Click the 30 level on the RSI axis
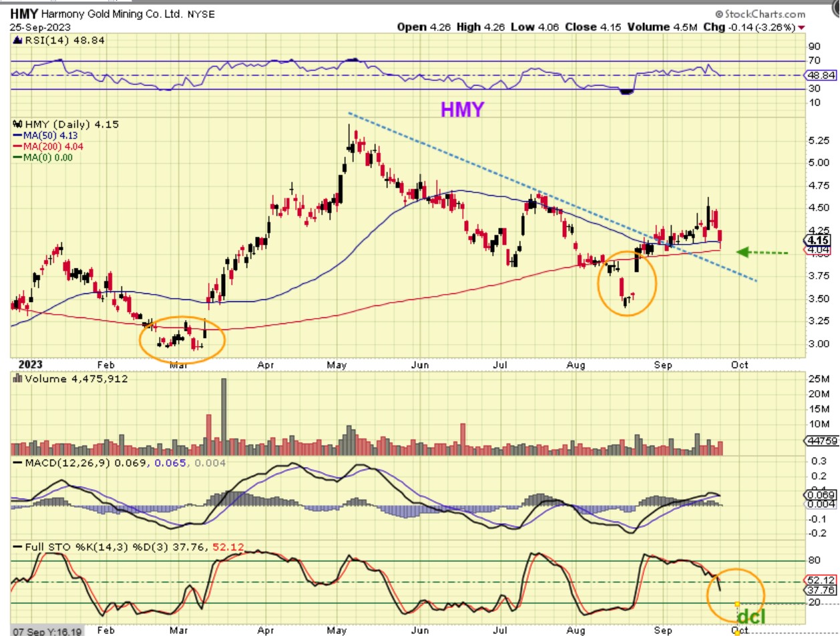This screenshot has height=636, width=840. click(814, 89)
